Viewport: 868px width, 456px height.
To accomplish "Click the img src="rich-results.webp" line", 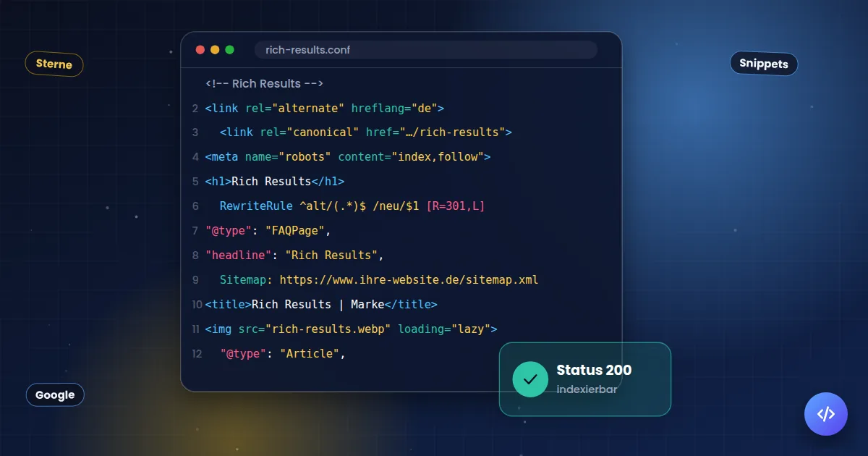I will pos(351,329).
